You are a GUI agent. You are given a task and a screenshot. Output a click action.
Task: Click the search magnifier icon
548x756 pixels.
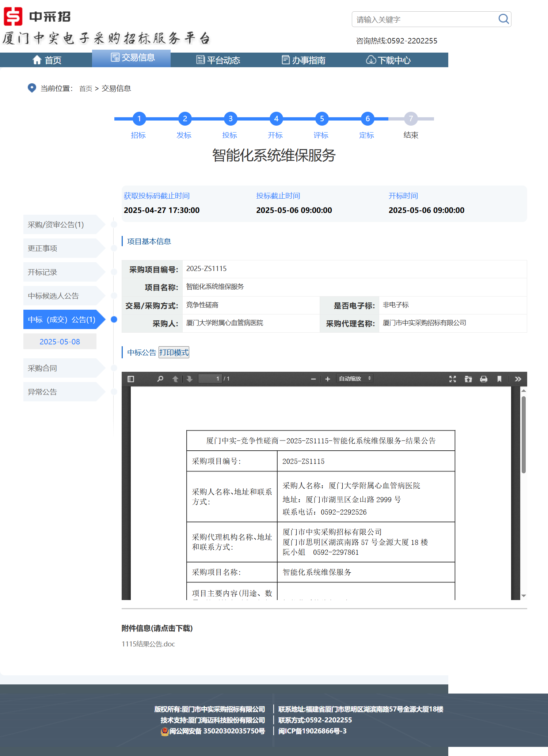tap(503, 19)
